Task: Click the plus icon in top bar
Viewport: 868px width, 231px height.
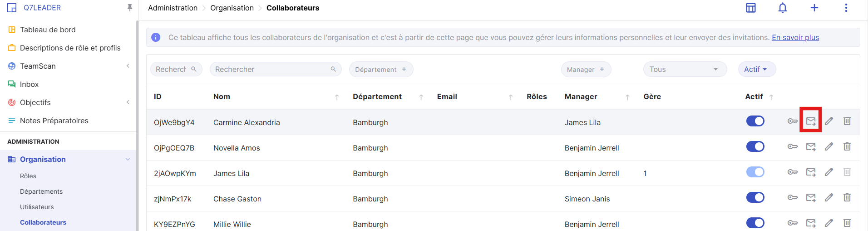Action: 814,8
